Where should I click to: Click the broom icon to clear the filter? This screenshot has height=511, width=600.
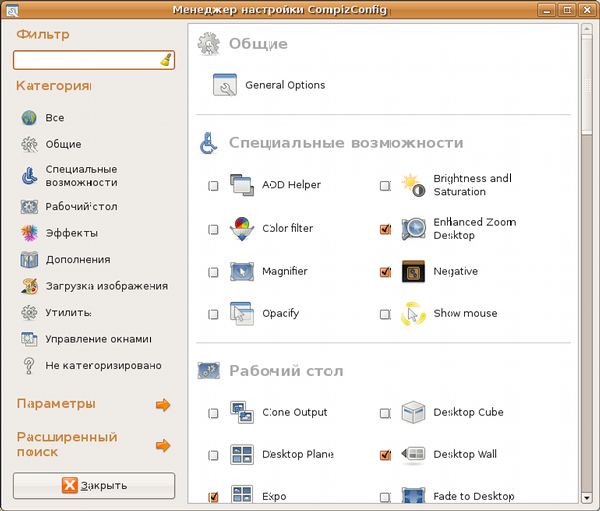click(166, 60)
